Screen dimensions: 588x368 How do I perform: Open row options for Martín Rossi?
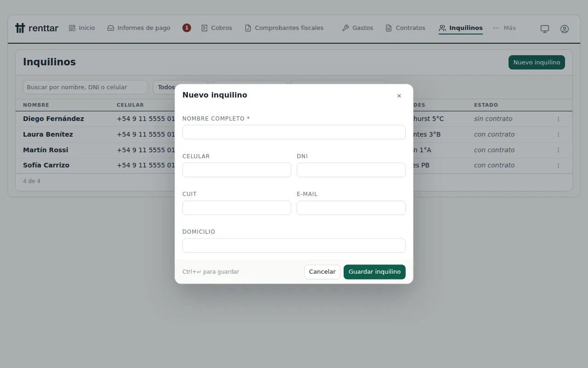pyautogui.click(x=558, y=150)
